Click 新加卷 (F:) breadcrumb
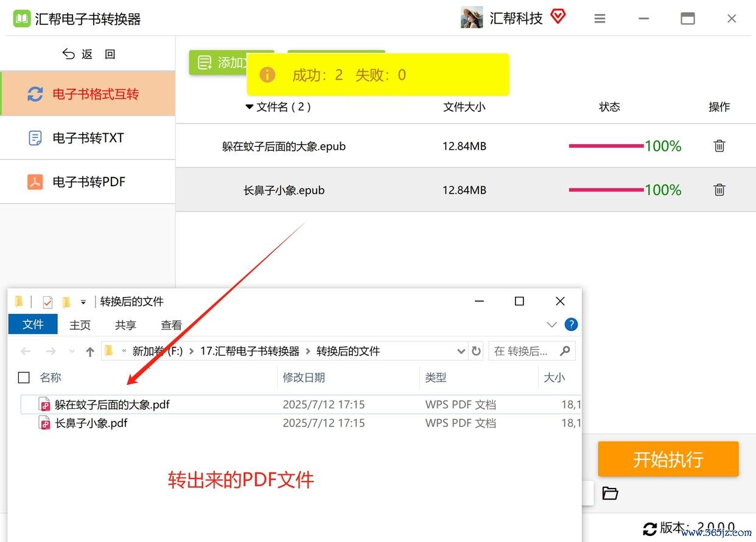This screenshot has width=756, height=542. tap(158, 351)
